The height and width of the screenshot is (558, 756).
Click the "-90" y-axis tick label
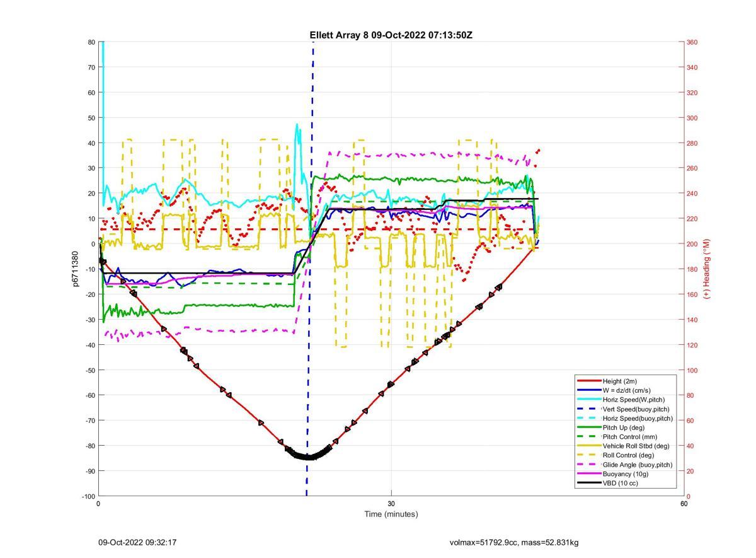tap(90, 471)
